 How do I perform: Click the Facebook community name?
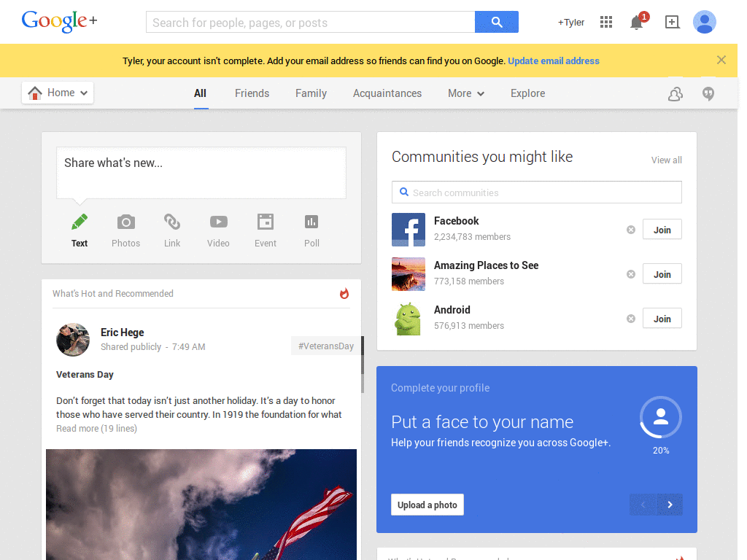457,221
